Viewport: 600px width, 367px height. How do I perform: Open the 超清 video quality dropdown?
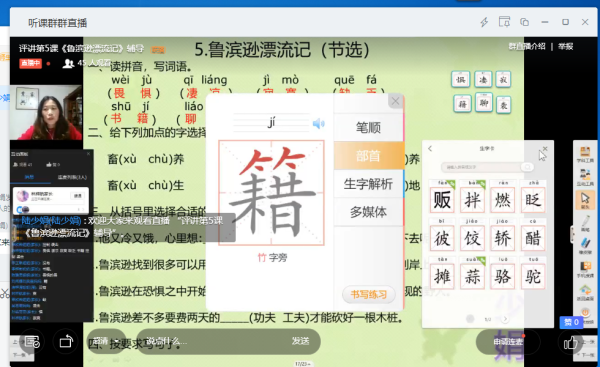[x=105, y=341]
